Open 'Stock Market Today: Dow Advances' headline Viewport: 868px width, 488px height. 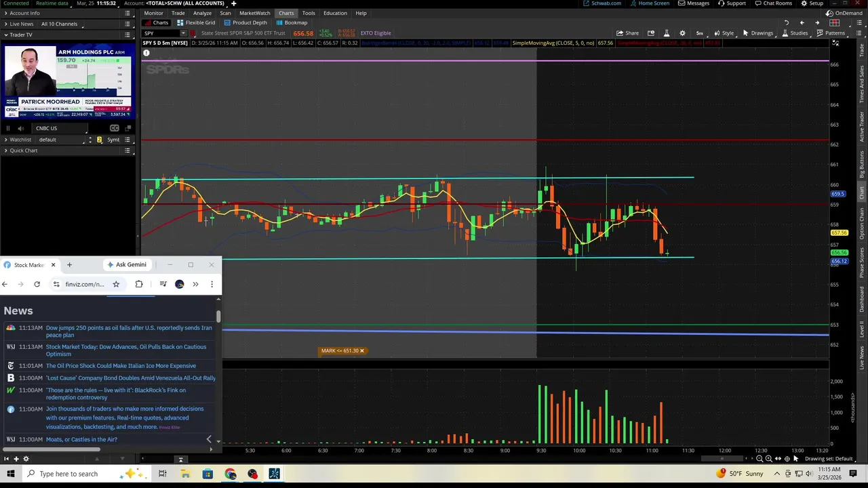tap(126, 350)
